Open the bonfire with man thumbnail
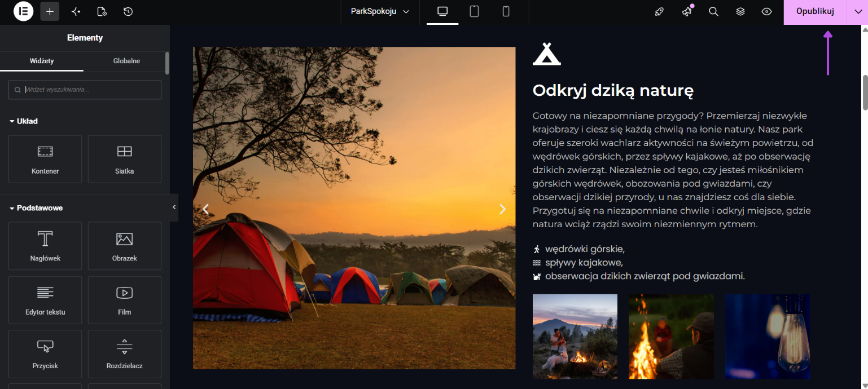868x389 pixels. (x=671, y=337)
